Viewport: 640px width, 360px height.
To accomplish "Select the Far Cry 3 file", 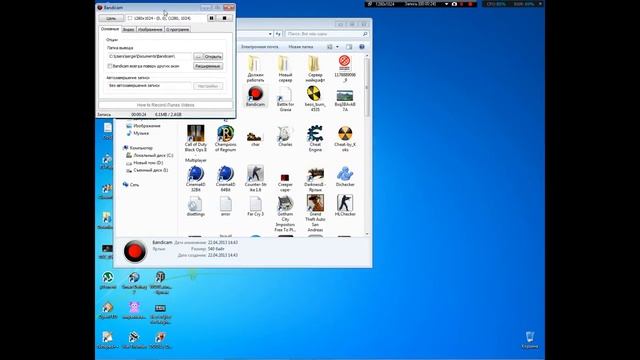I will pyautogui.click(x=255, y=206).
